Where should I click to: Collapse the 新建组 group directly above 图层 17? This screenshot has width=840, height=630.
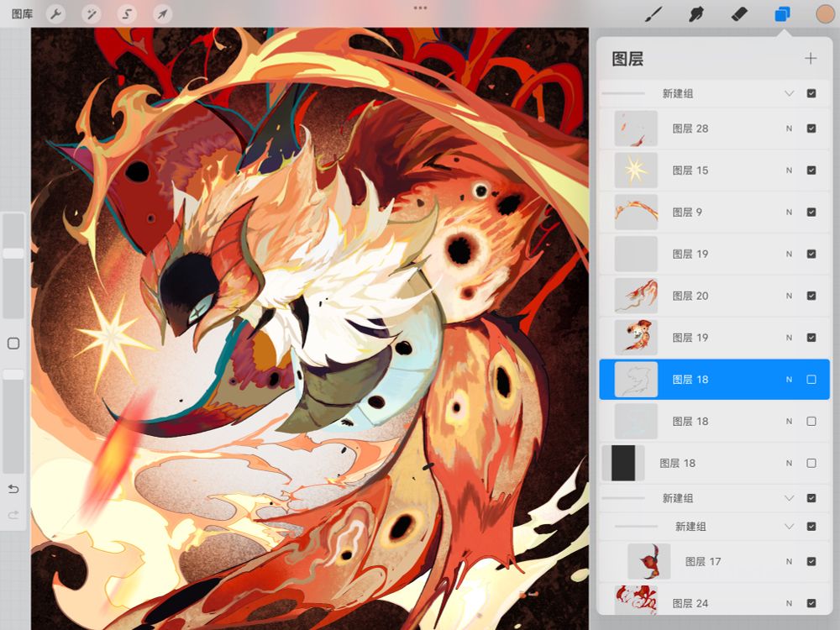pyautogui.click(x=789, y=527)
